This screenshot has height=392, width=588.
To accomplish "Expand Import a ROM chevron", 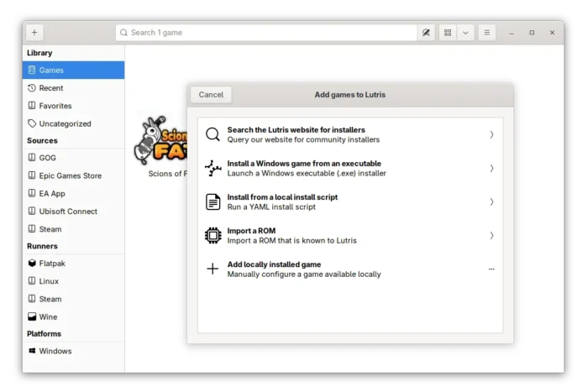I will tap(491, 235).
